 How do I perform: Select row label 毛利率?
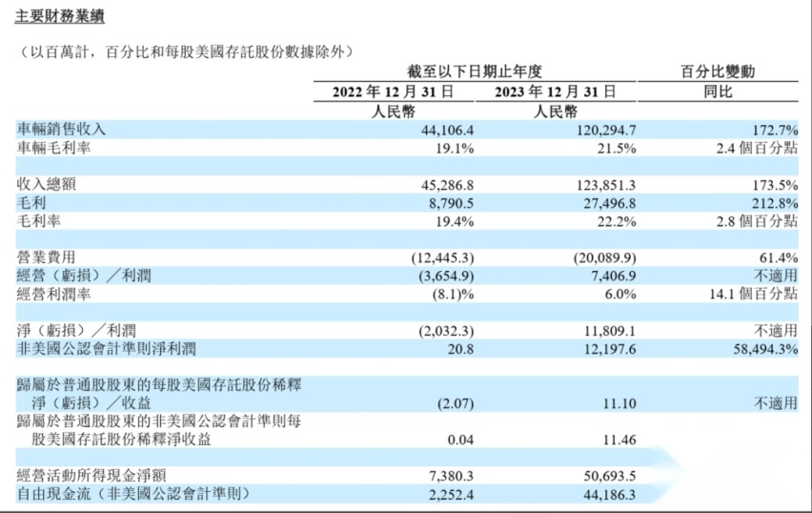click(39, 221)
